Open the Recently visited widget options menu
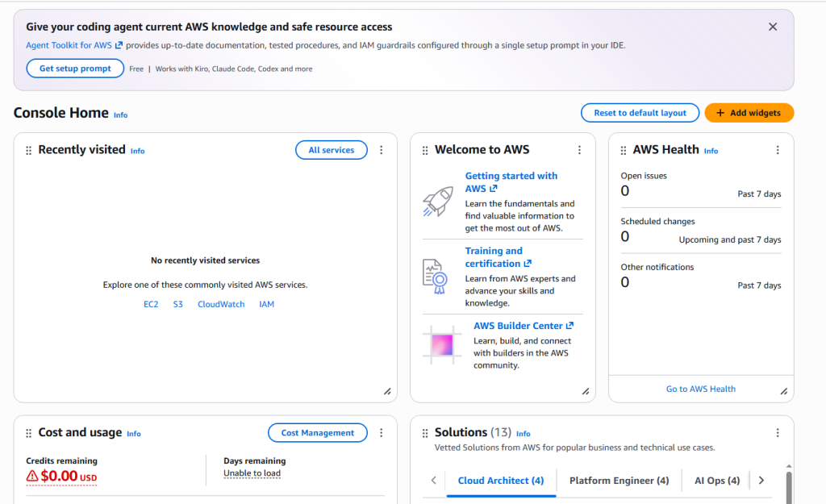 [382, 150]
